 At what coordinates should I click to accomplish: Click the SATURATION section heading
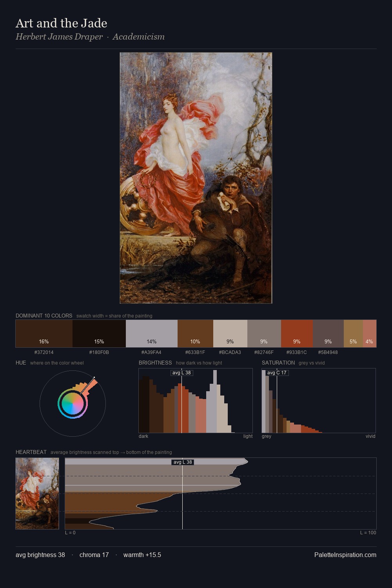pos(278,363)
